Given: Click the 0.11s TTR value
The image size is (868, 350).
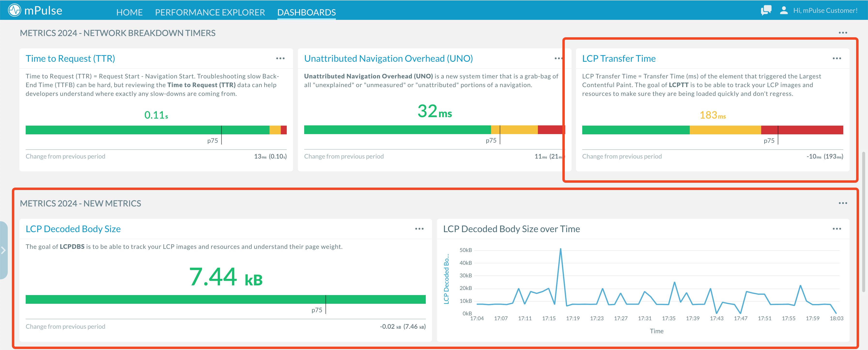Looking at the screenshot, I should [x=156, y=115].
